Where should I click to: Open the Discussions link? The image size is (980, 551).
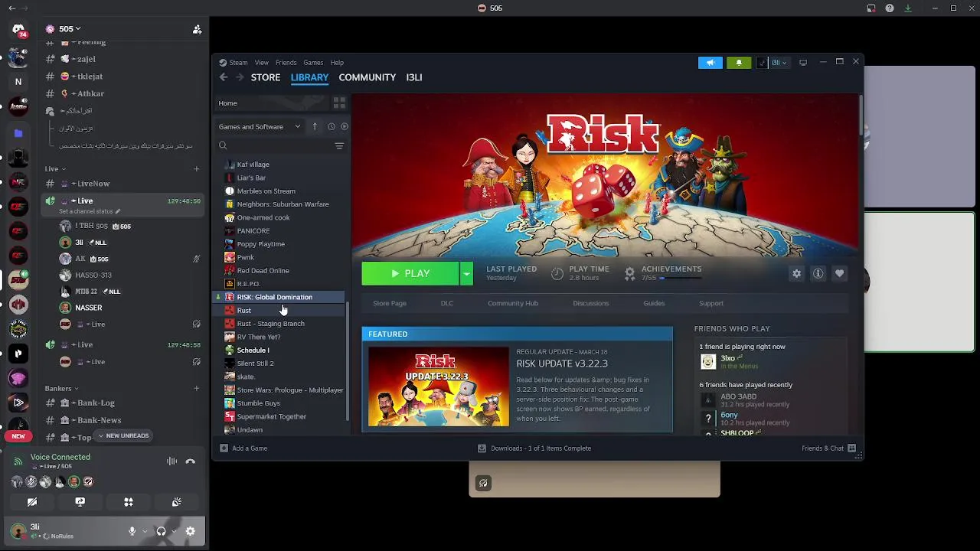pos(591,303)
